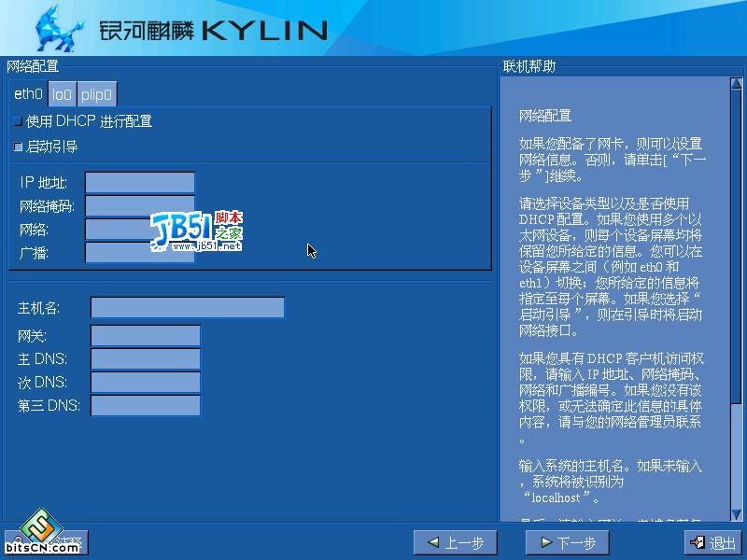This screenshot has height=560, width=747.
Task: Click the help panel scroll up arrow
Action: point(736,84)
